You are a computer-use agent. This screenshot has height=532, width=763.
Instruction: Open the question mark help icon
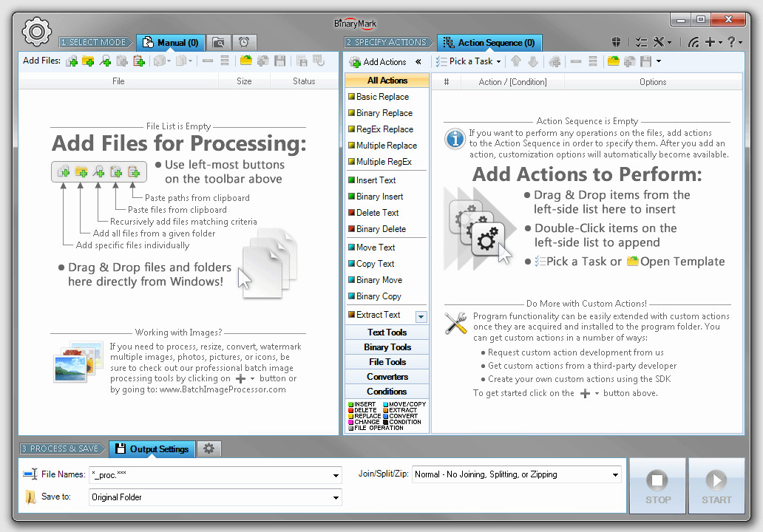point(731,42)
